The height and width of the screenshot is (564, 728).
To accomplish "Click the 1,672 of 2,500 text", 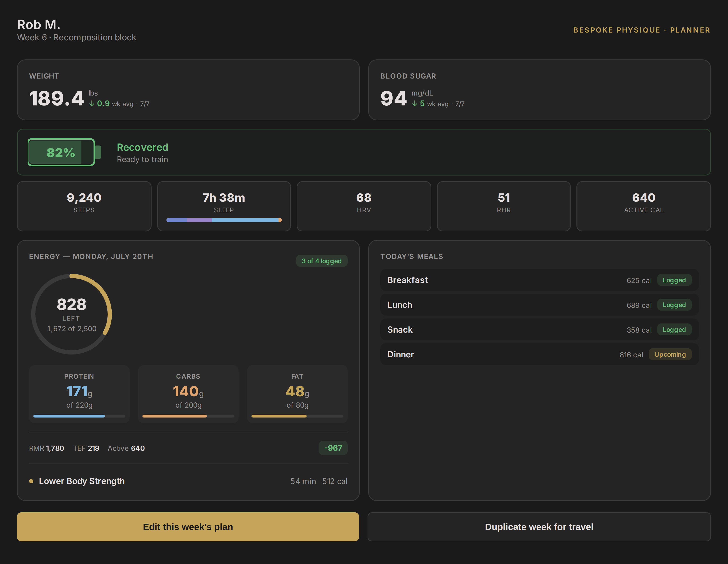I will (71, 329).
